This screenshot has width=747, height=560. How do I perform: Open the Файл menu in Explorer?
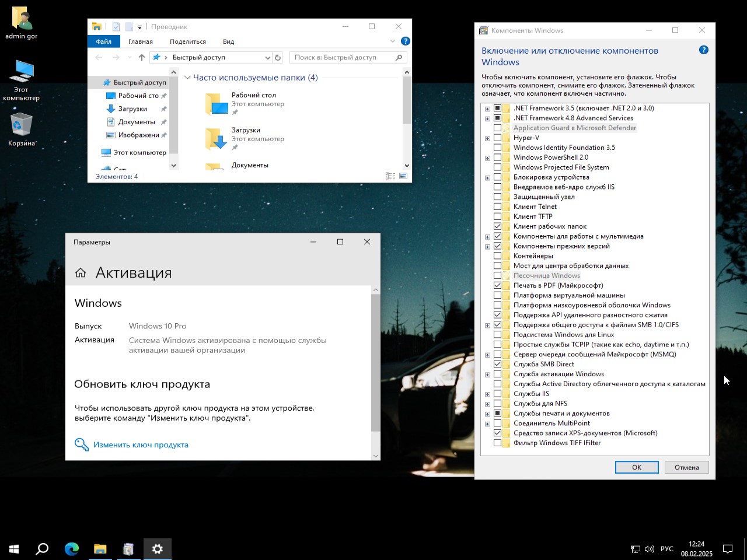click(103, 41)
